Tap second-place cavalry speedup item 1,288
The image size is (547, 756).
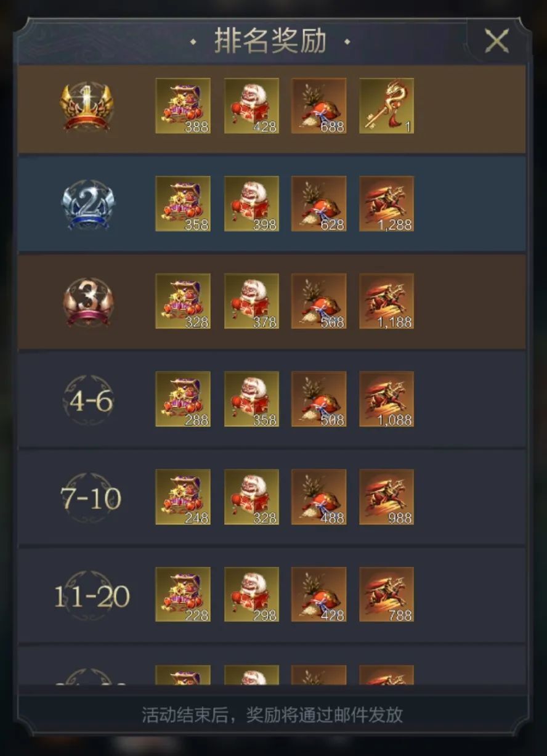(386, 204)
